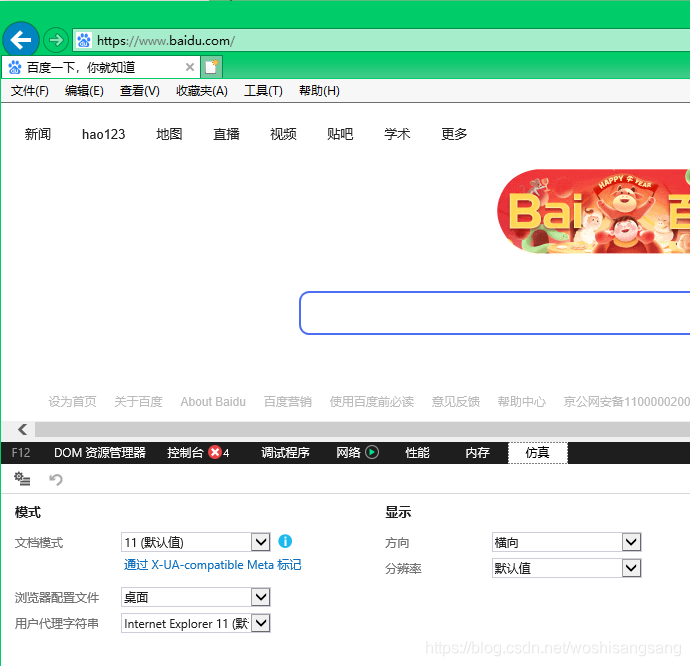Open the 查看(V) menu
Screen dimensions: 690x666
coord(139,91)
